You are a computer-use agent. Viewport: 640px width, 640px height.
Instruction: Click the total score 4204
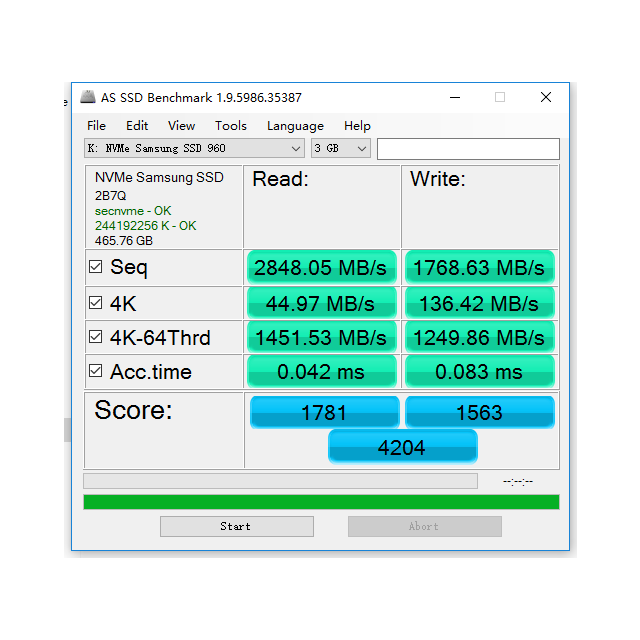click(402, 447)
